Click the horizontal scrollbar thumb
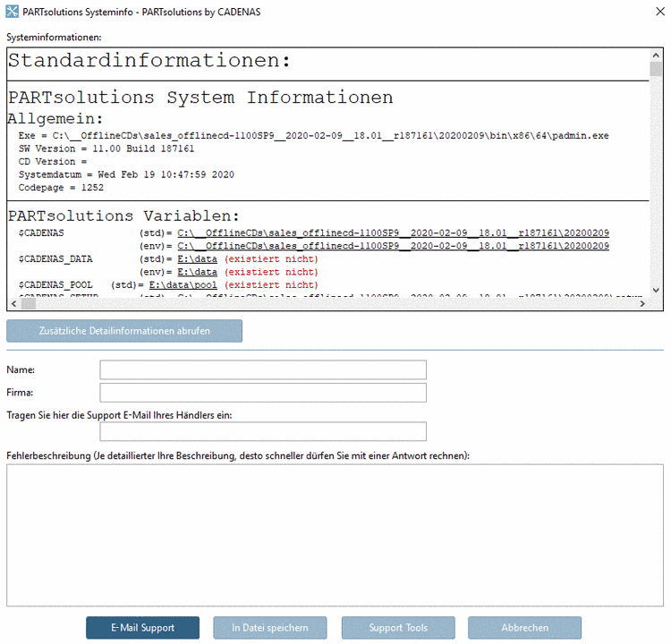Image resolution: width=671 pixels, height=644 pixels. click(29, 303)
